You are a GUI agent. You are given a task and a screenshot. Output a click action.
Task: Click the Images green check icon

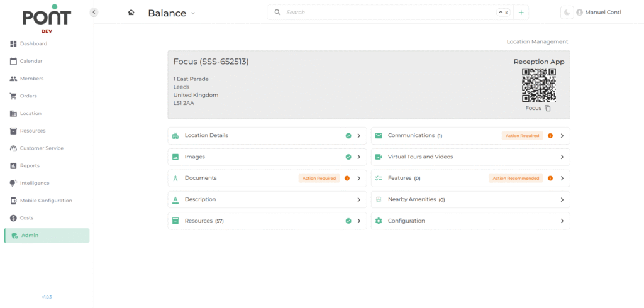click(348, 157)
